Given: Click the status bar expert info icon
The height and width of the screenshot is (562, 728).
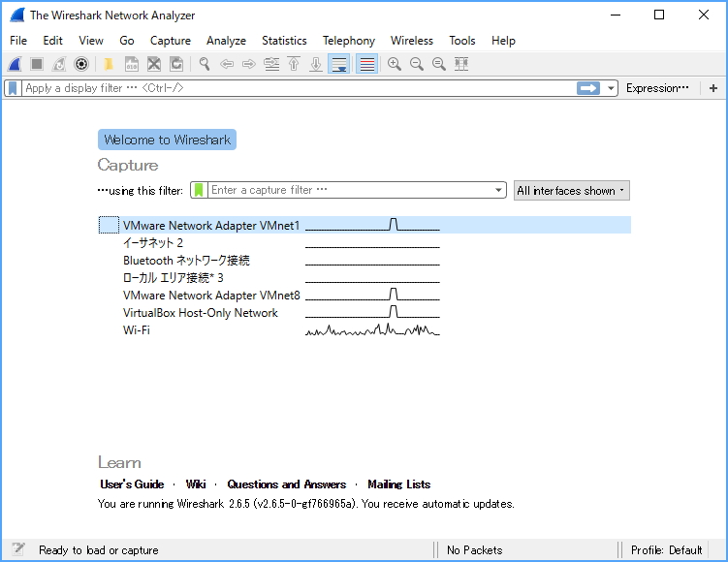Looking at the screenshot, I should point(18,549).
